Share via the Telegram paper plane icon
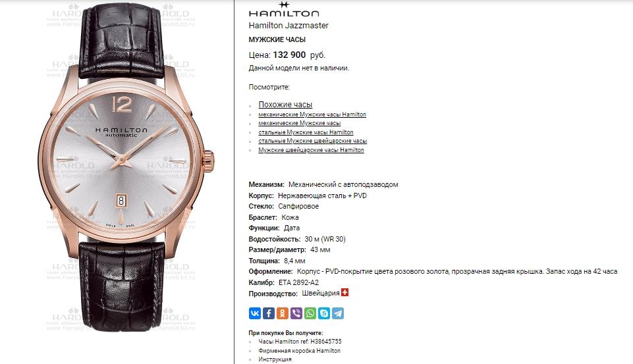Viewport: 633px width, 364px height. tap(338, 313)
